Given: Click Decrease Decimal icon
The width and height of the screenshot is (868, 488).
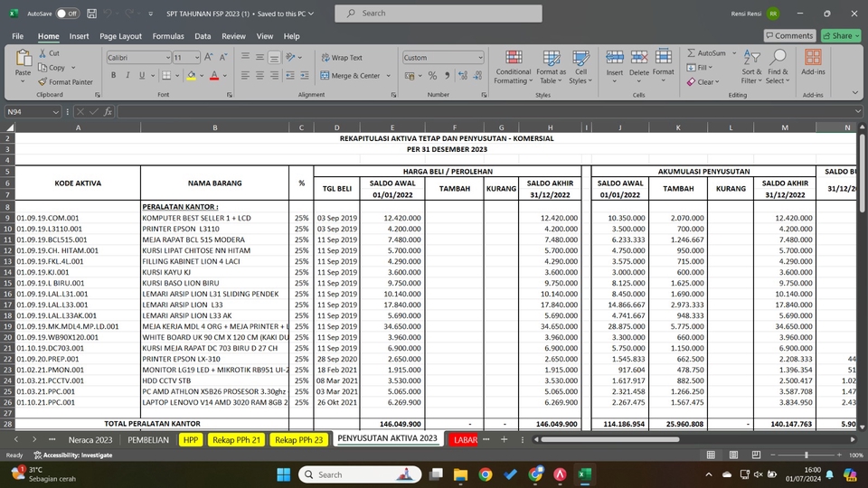Looking at the screenshot, I should click(x=477, y=75).
